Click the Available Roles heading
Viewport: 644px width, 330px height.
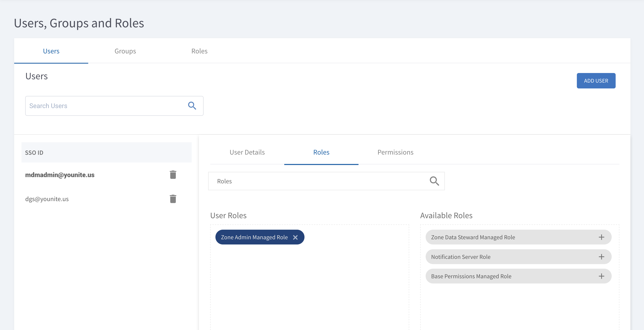coord(446,215)
